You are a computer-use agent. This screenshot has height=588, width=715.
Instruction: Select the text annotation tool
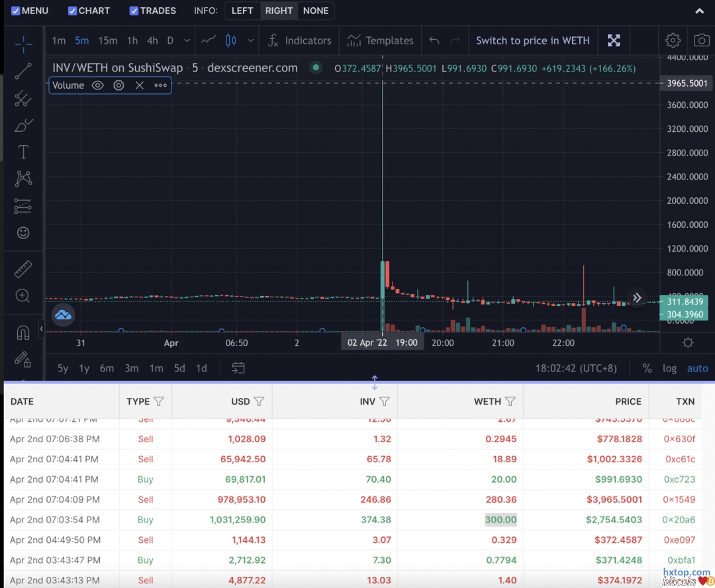[x=23, y=152]
